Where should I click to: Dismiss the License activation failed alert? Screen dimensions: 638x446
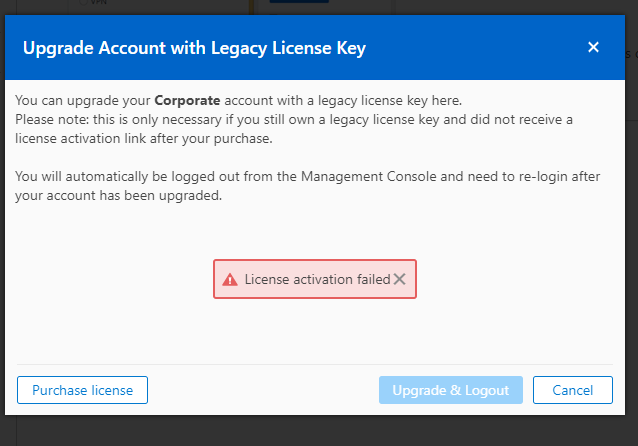click(x=399, y=279)
